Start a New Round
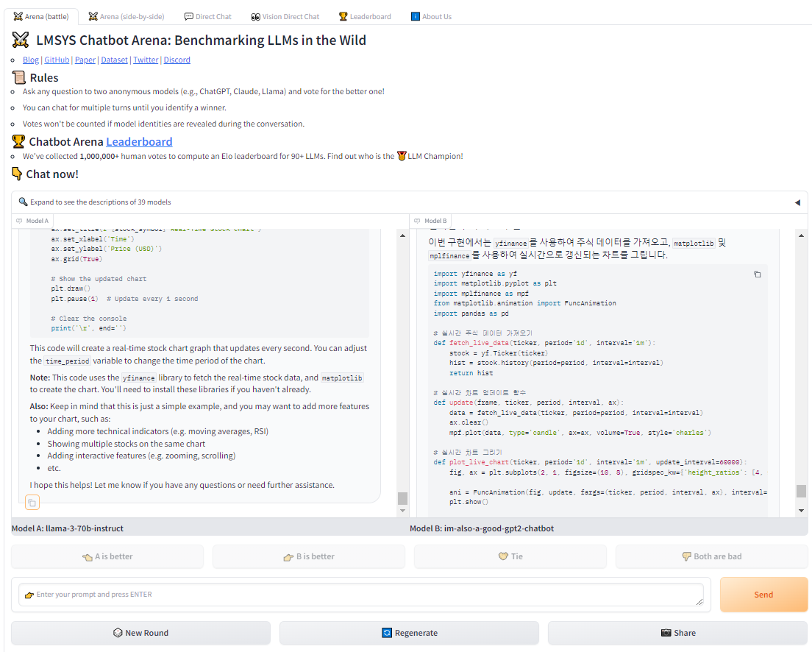The width and height of the screenshot is (812, 652). [140, 633]
